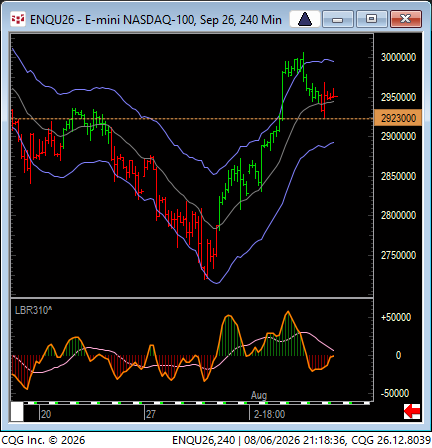The width and height of the screenshot is (432, 448).
Task: Click the 0 oscillator scale value
Action: (398, 355)
